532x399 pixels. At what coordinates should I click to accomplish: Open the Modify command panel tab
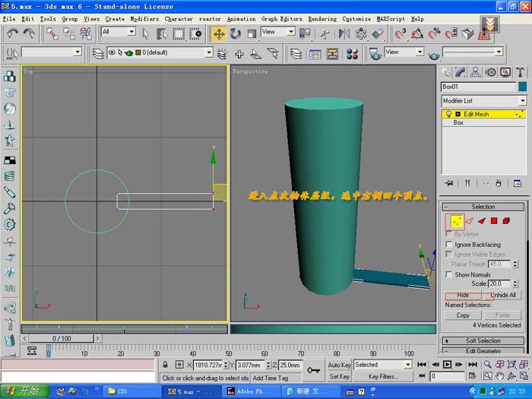461,72
